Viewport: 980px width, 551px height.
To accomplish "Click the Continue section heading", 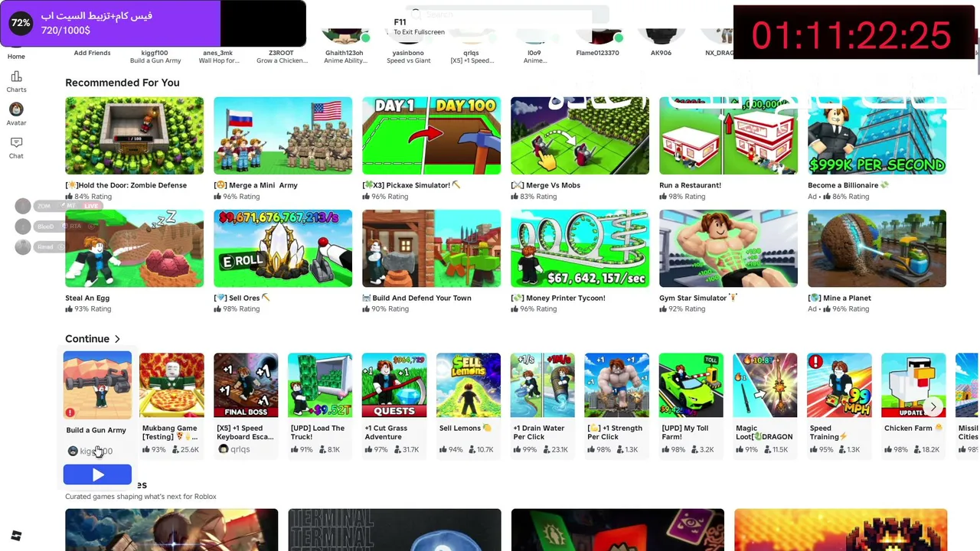I will click(x=87, y=339).
